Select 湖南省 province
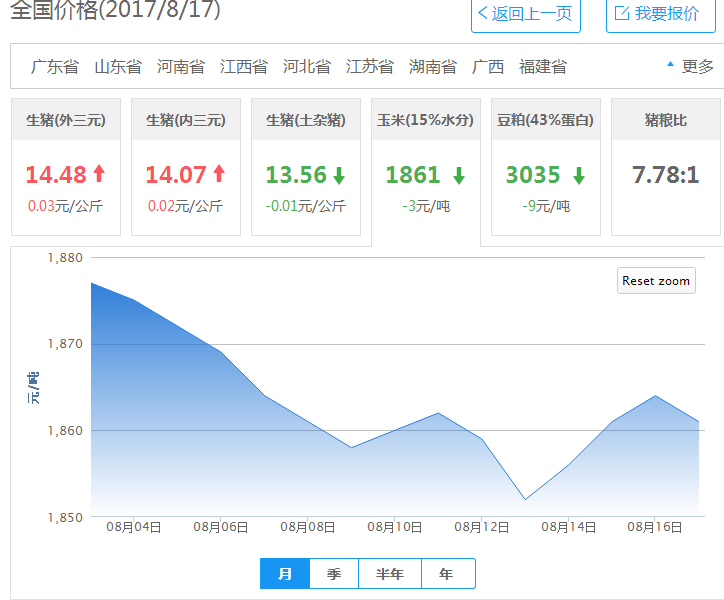The image size is (724, 600). point(433,67)
